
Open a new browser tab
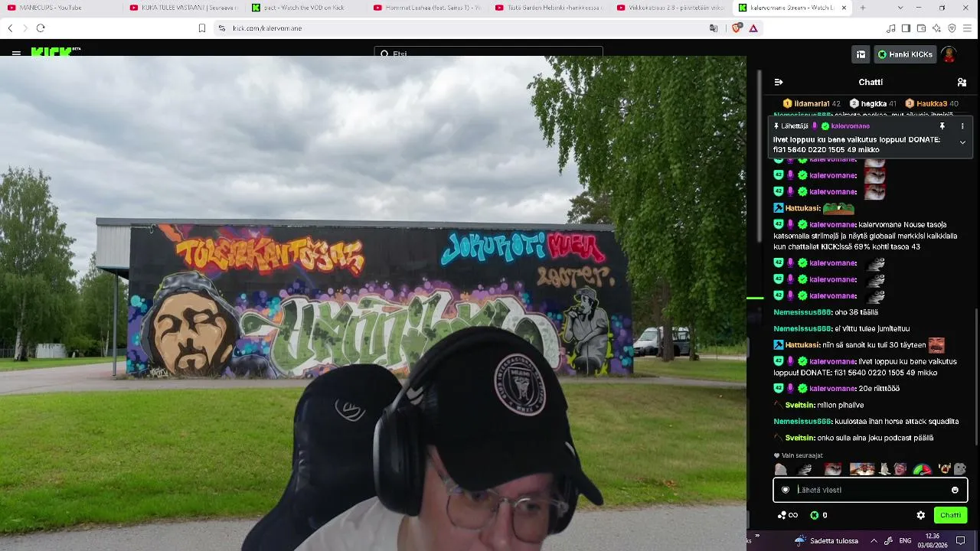point(863,8)
